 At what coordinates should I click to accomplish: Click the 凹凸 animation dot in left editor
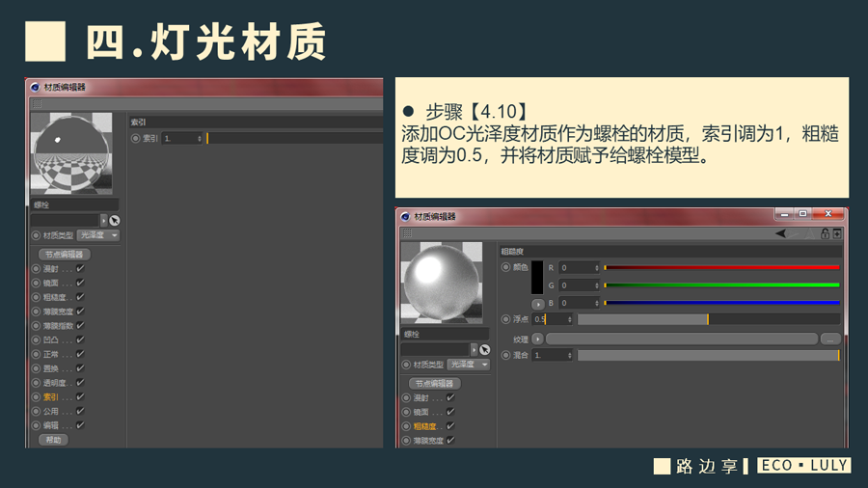pos(36,339)
